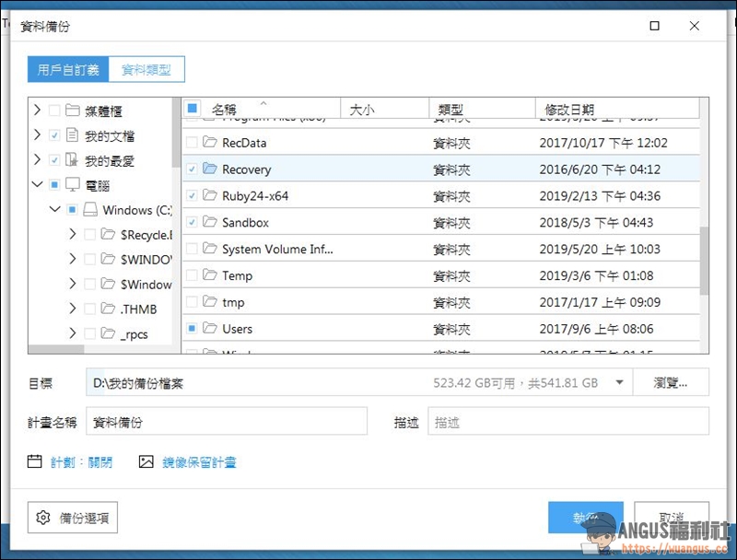Image resolution: width=737 pixels, height=560 pixels.
Task: Click the calendar icon beside 計劃
Action: click(35, 461)
